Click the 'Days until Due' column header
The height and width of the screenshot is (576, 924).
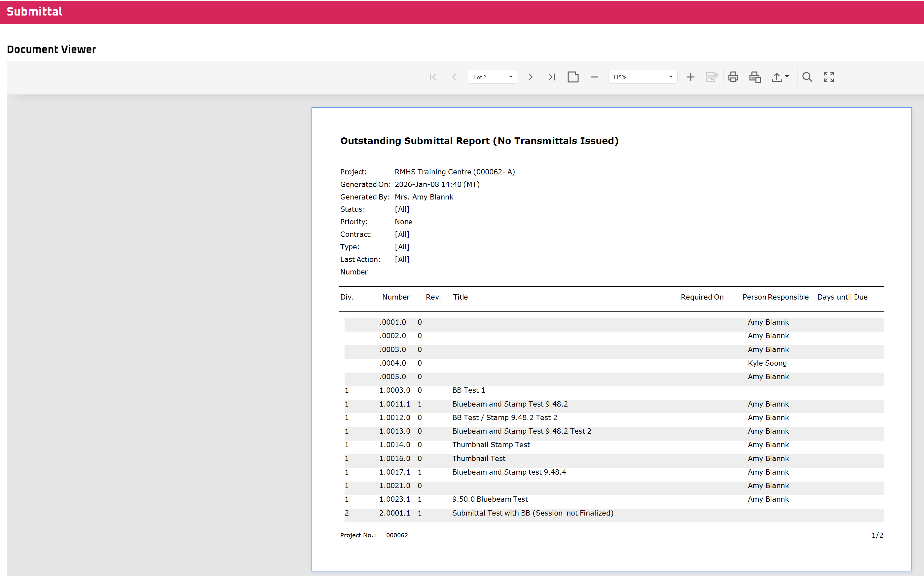coord(842,297)
